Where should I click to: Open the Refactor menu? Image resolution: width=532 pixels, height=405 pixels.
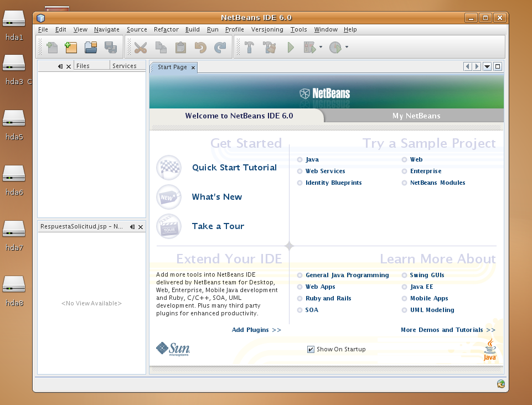point(166,29)
